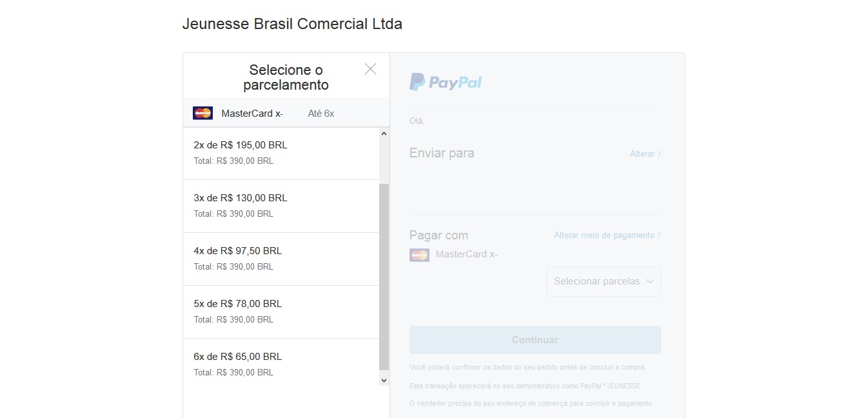Close the installment selection panel
This screenshot has height=418, width=868.
click(x=370, y=69)
